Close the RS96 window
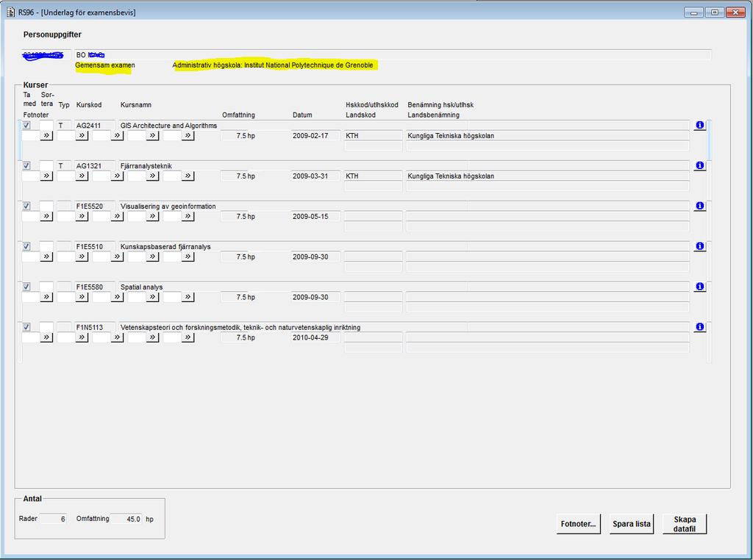753x560 pixels. 735,12
